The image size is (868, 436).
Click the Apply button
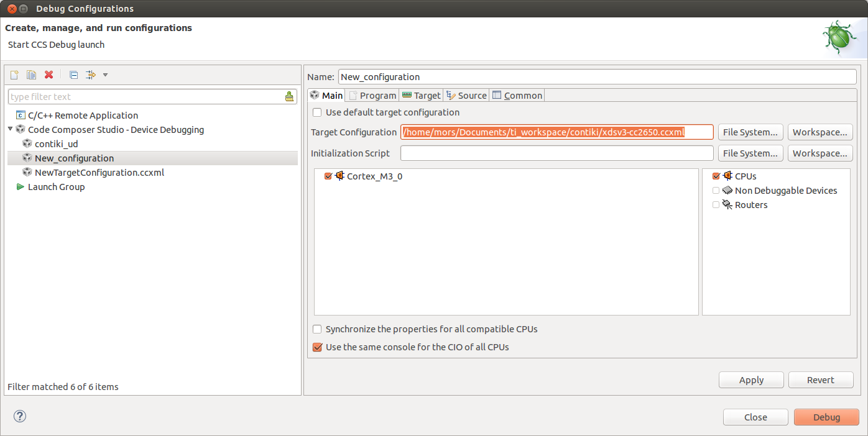click(x=751, y=380)
